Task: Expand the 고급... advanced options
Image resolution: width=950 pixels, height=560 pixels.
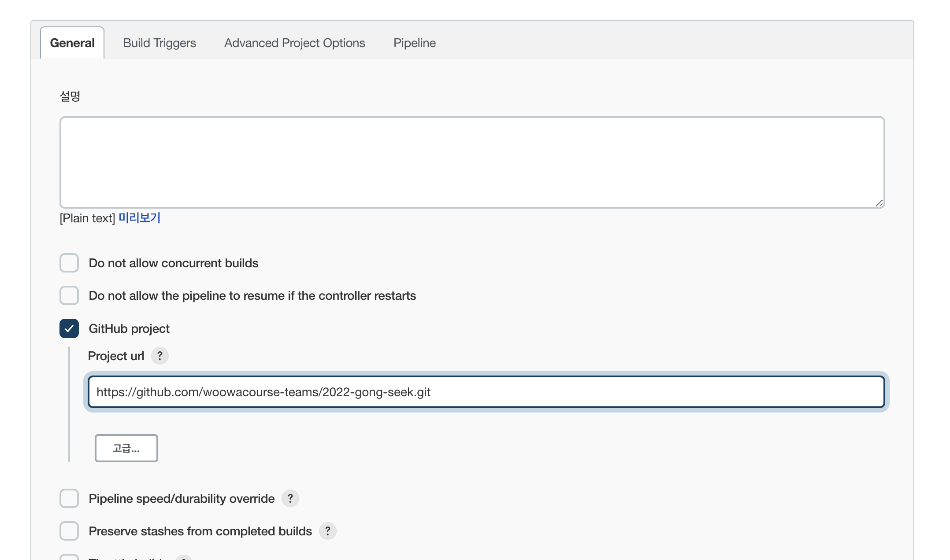Action: point(126,448)
